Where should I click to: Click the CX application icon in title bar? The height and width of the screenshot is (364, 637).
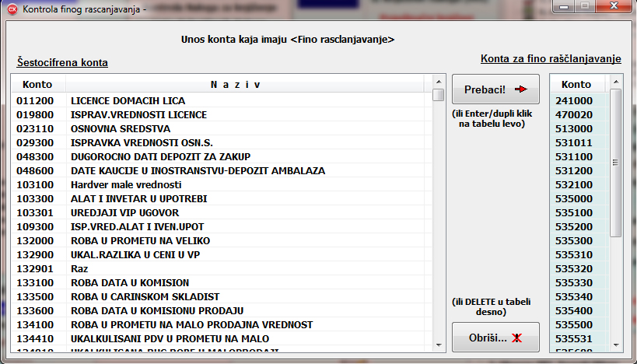[x=12, y=9]
